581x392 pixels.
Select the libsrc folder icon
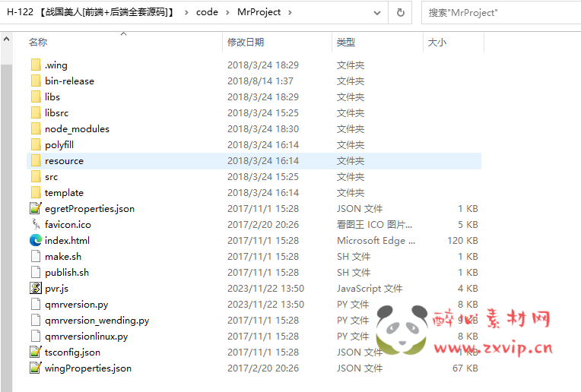(36, 112)
